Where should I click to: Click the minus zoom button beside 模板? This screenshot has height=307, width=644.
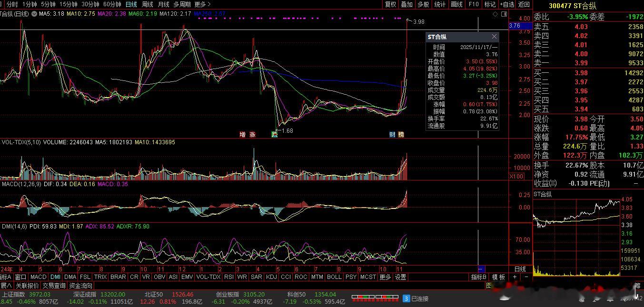coord(526,277)
